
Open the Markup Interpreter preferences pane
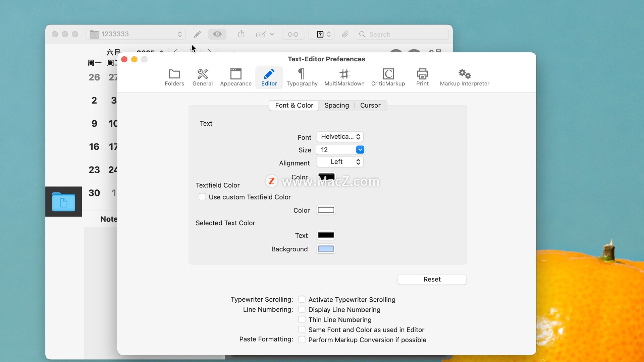click(465, 77)
